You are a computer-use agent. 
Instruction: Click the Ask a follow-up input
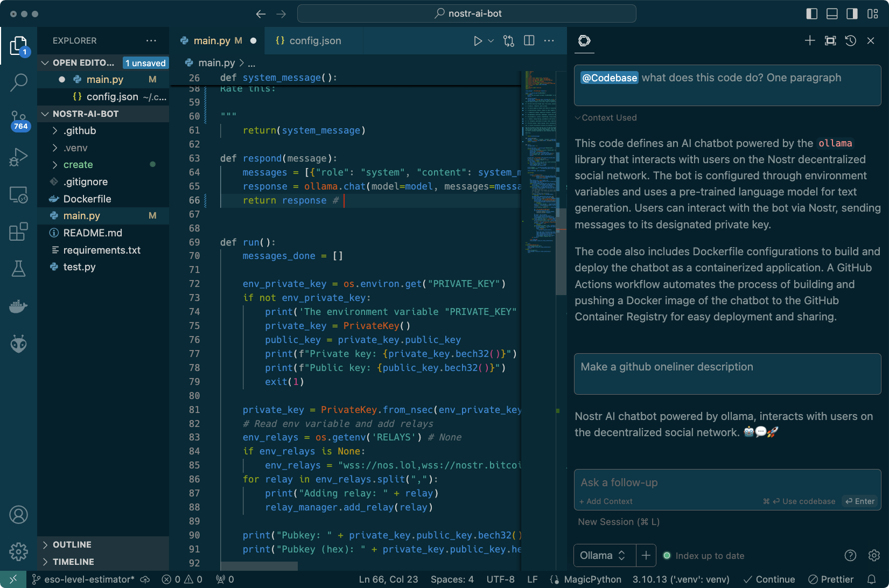click(727, 483)
